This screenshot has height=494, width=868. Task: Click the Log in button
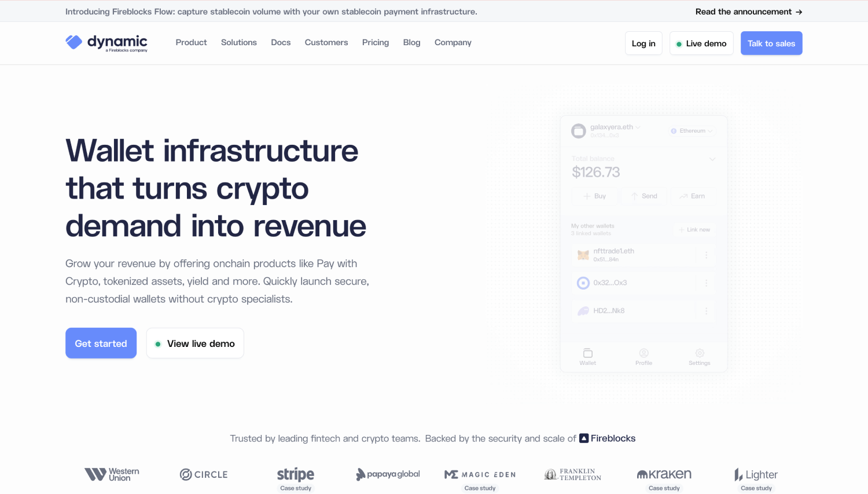point(643,43)
